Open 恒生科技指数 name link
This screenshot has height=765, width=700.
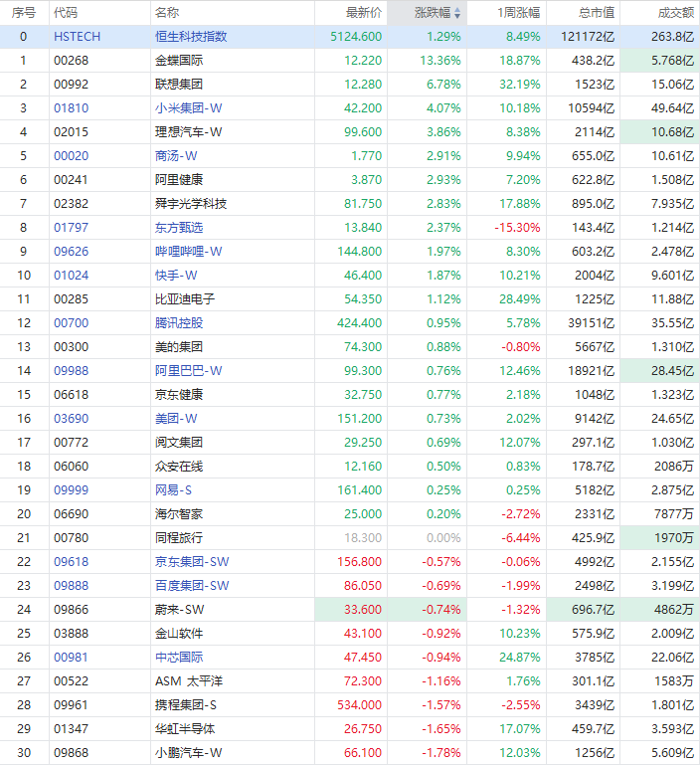tap(191, 37)
